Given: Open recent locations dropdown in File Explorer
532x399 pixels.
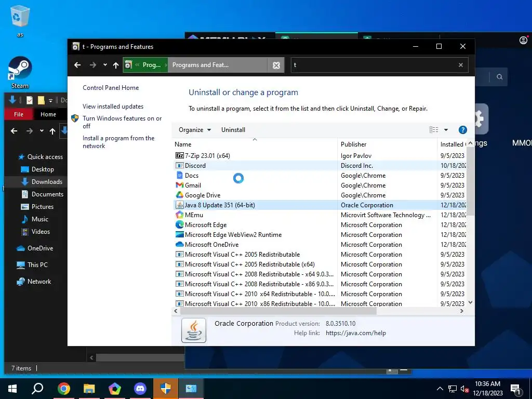Looking at the screenshot, I should (x=42, y=130).
